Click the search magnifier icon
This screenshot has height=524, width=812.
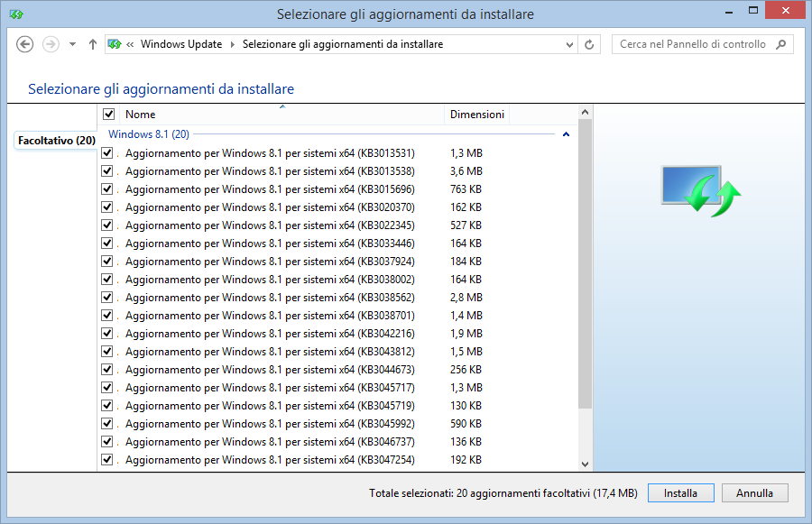(781, 44)
